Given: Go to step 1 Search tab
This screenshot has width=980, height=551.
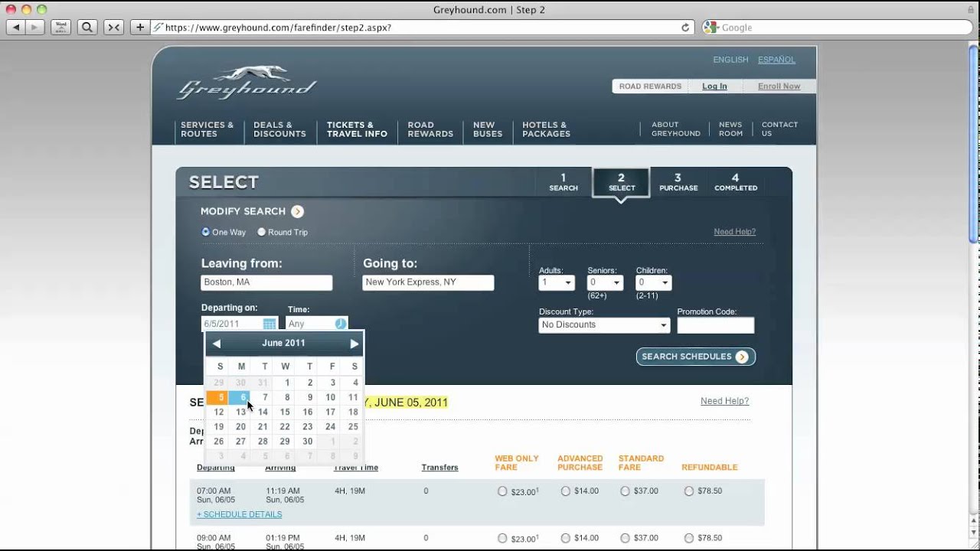Looking at the screenshot, I should (563, 182).
